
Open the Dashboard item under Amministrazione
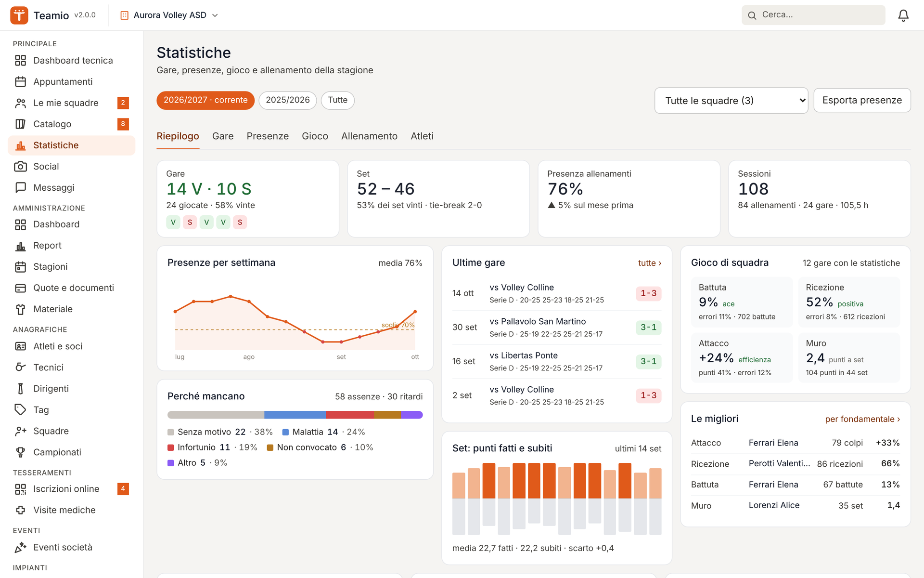[x=71, y=224]
